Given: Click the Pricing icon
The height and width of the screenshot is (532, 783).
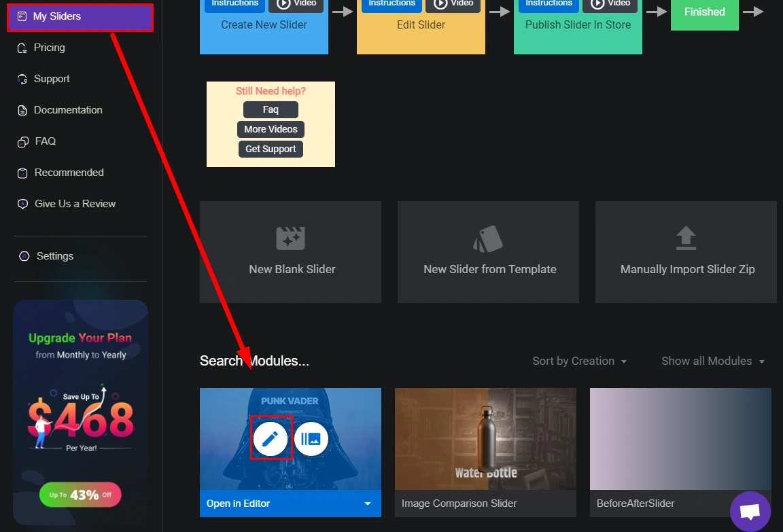Looking at the screenshot, I should pyautogui.click(x=22, y=48).
